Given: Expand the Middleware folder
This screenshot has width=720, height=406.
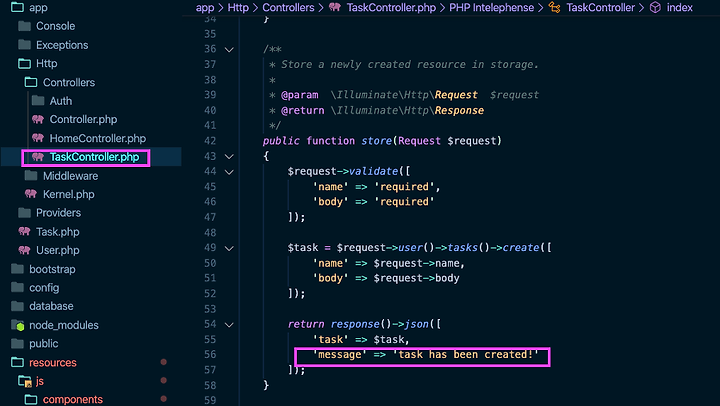Looking at the screenshot, I should tap(70, 176).
